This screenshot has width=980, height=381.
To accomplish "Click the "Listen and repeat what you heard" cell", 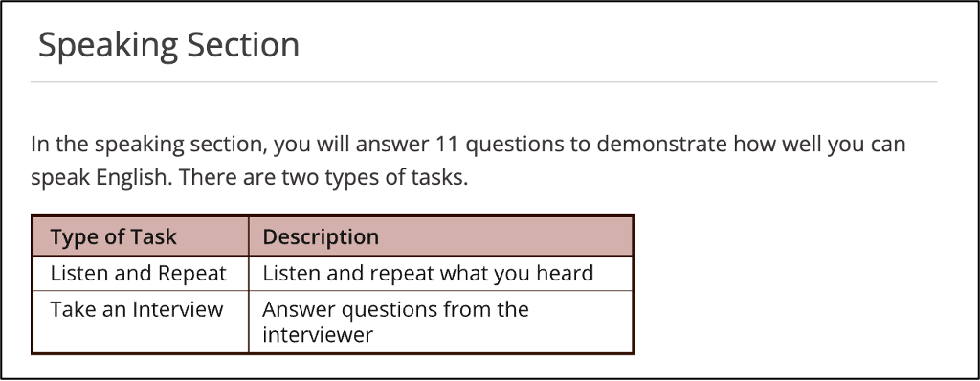I will 441,274.
